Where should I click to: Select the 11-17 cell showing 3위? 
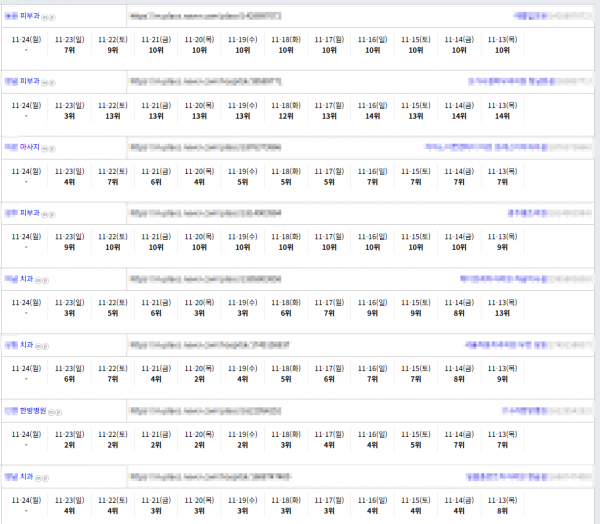[x=329, y=505]
